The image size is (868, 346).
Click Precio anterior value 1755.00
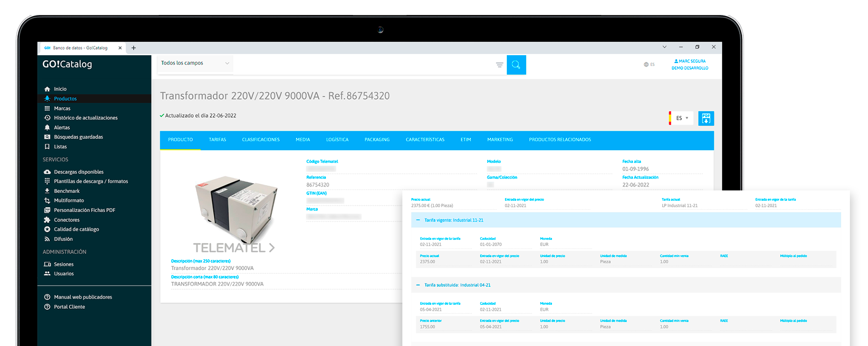coord(428,327)
